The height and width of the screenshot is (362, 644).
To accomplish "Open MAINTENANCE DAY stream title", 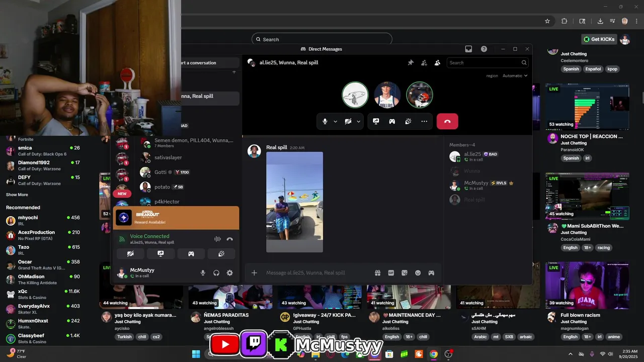I will (412, 315).
